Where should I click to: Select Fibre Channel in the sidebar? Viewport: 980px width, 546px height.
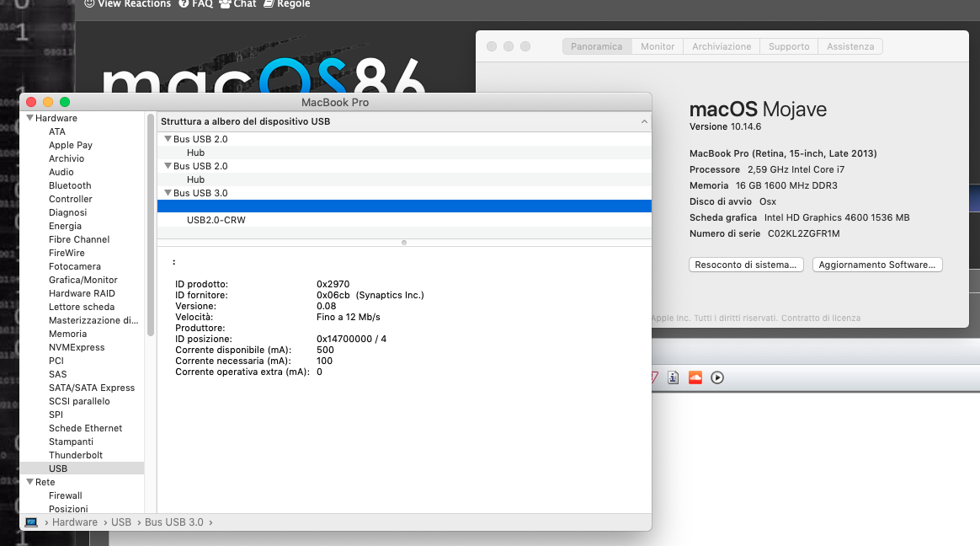[x=79, y=239]
